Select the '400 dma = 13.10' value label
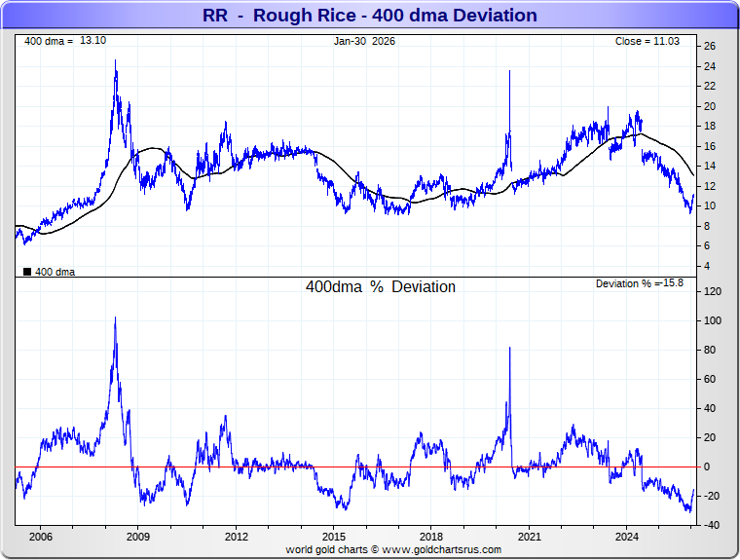 click(x=63, y=41)
